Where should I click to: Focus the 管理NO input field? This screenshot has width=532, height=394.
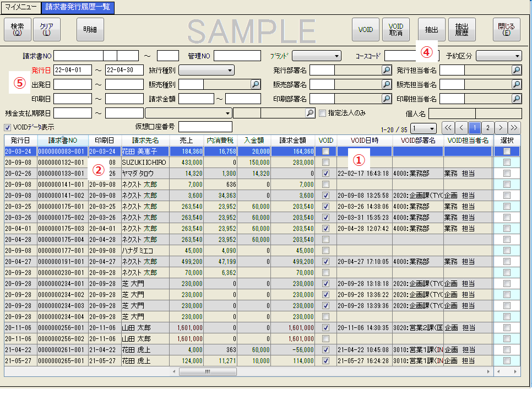[x=237, y=56]
